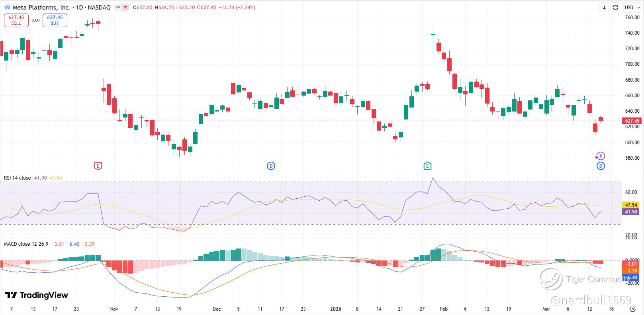Click the grey dash indicator in the status pill
644x315 pixels.
pyautogui.click(x=118, y=7)
